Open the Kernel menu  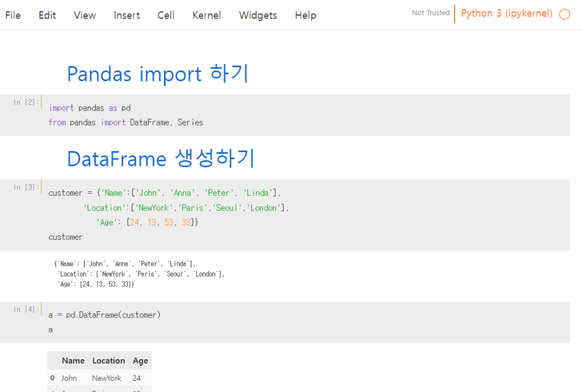tap(206, 15)
